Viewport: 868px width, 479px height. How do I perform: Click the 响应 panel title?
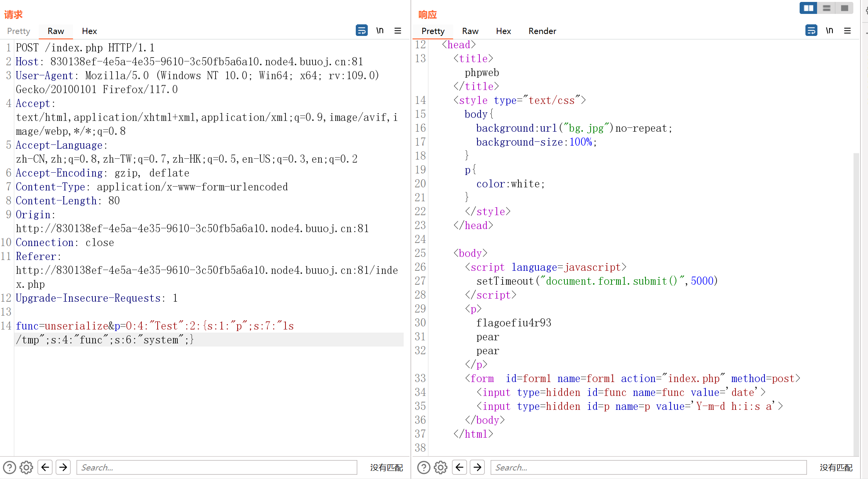pyautogui.click(x=428, y=15)
